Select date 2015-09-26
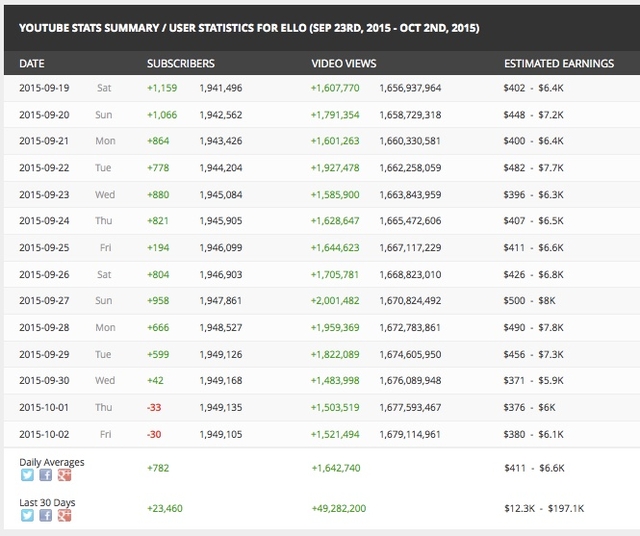 [x=44, y=274]
